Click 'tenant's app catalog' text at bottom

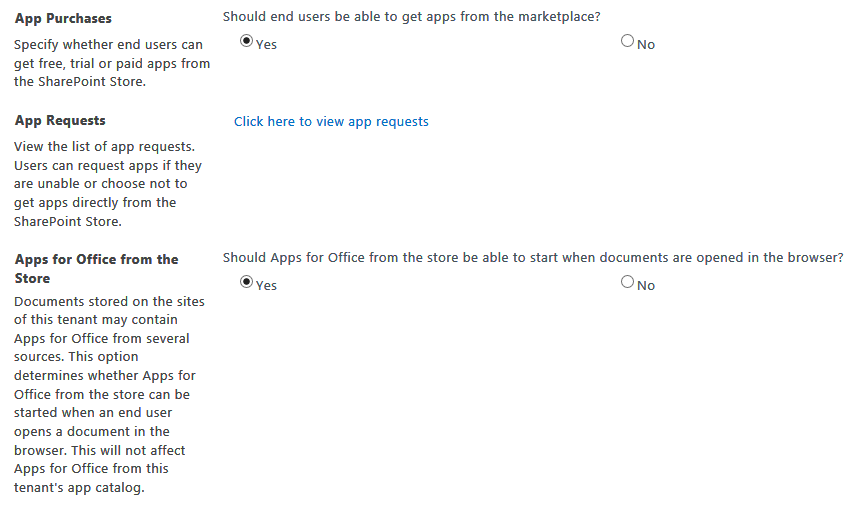pyautogui.click(x=79, y=487)
